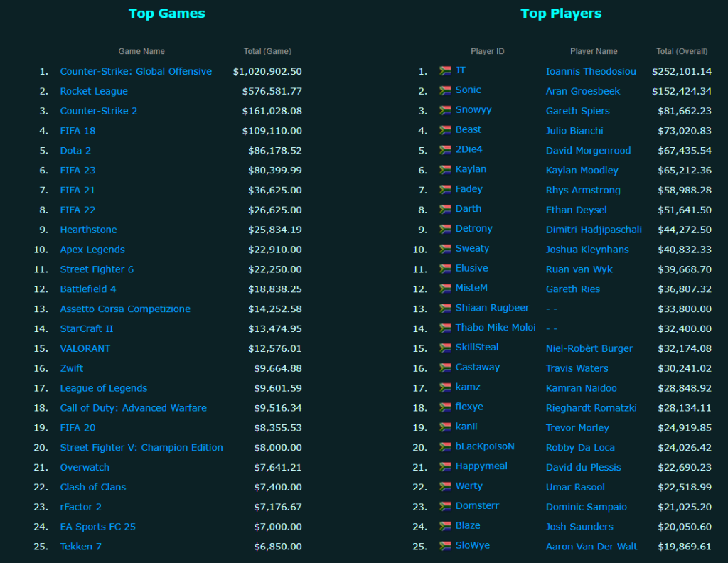
Task: Click the flag icon beside Sonic
Action: point(445,90)
